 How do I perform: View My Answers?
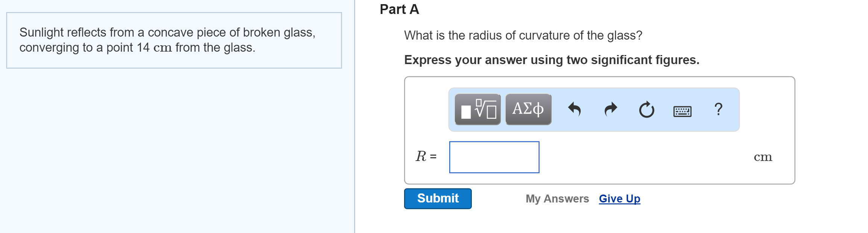click(557, 199)
